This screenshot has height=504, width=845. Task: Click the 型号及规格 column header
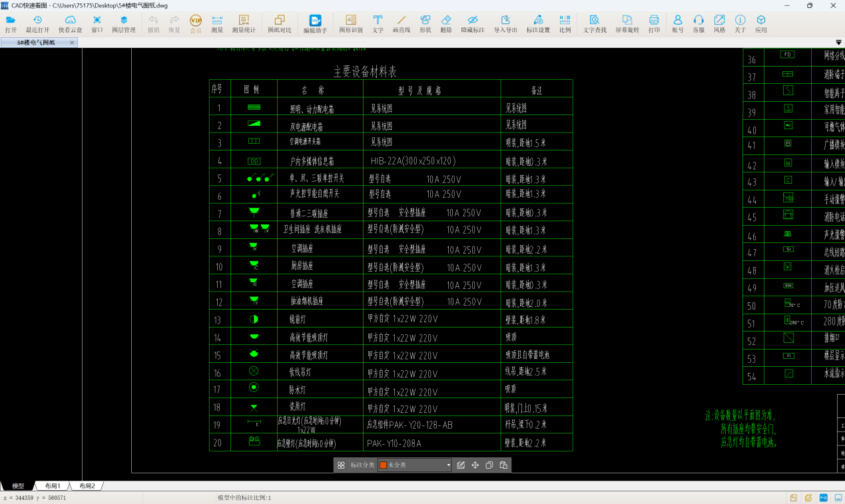[420, 91]
